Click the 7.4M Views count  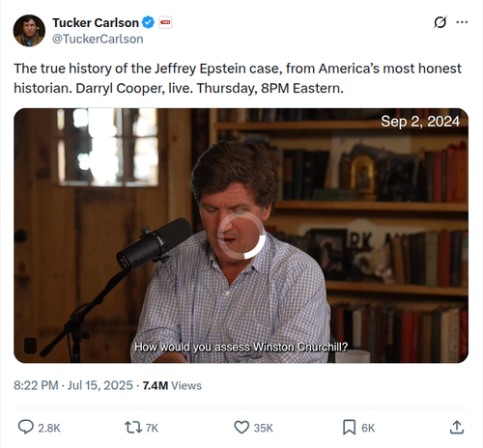click(x=172, y=385)
